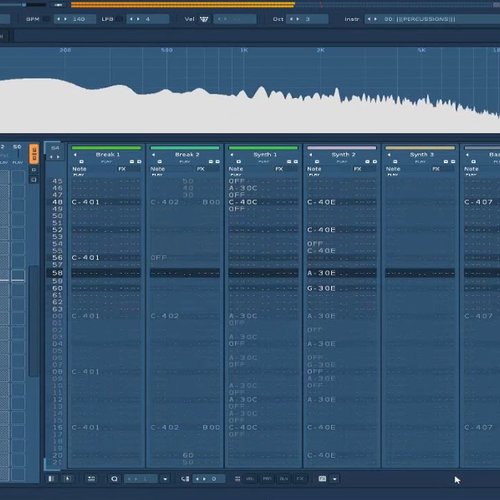Decrease the BPM with its left arrow
The width and height of the screenshot is (500, 500).
pos(59,19)
